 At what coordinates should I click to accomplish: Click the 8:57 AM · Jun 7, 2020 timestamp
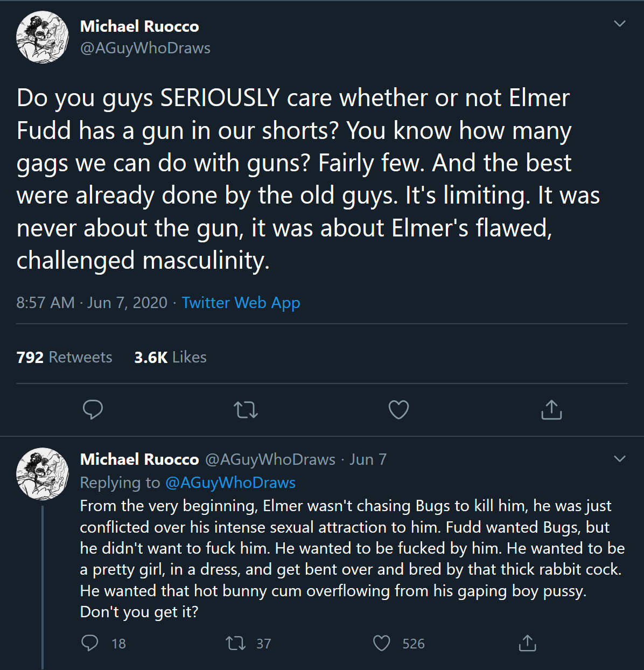(92, 303)
